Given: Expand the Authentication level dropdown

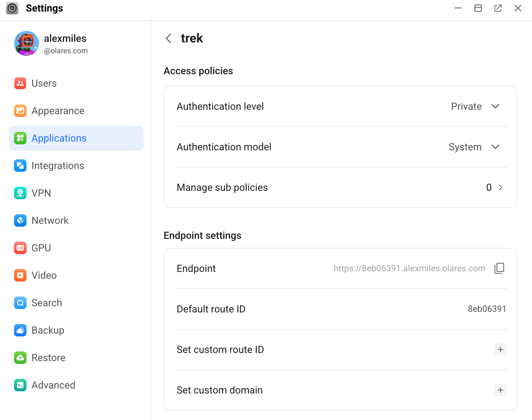Looking at the screenshot, I should point(495,106).
